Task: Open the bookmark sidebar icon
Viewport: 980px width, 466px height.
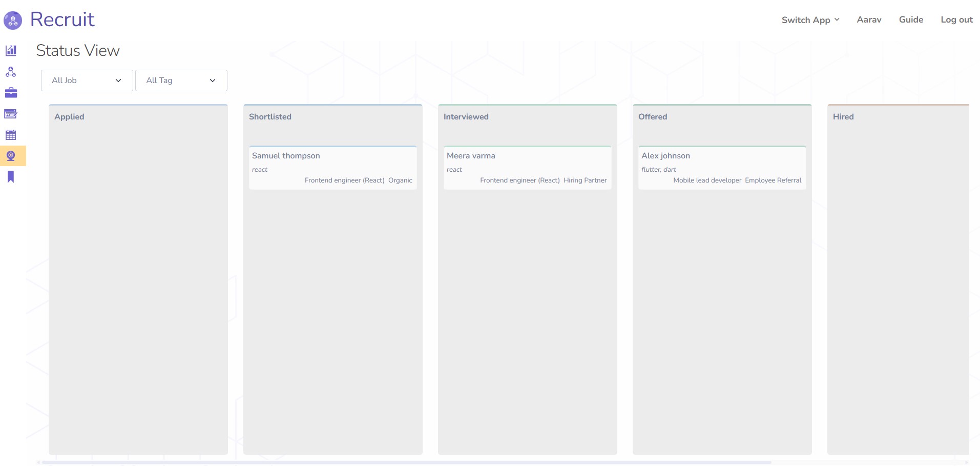Action: 11,177
